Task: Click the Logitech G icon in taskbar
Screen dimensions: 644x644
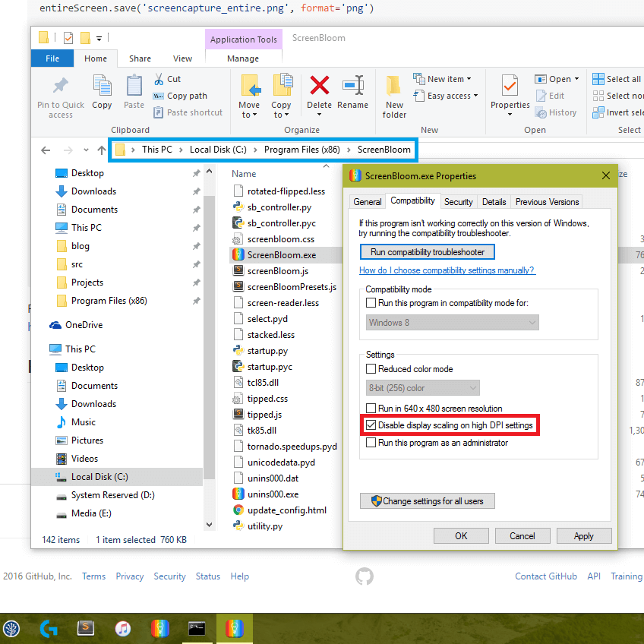Action: (49, 628)
